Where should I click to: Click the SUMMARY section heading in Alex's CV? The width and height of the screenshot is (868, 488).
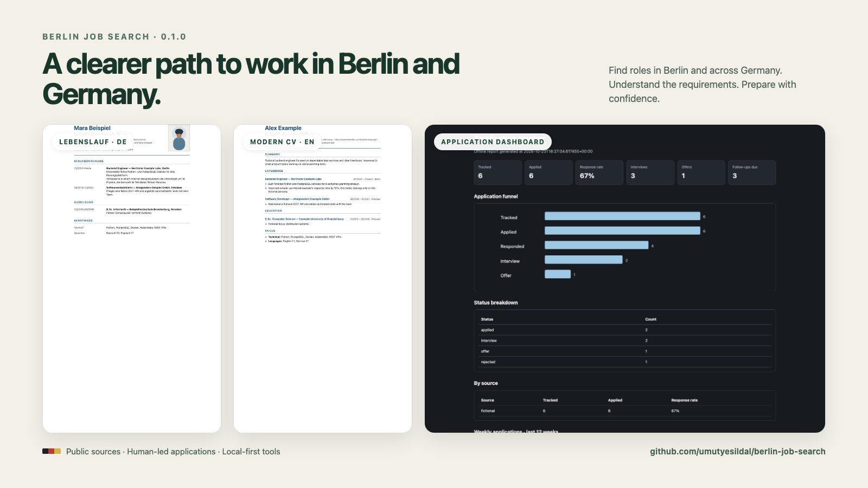click(x=272, y=155)
